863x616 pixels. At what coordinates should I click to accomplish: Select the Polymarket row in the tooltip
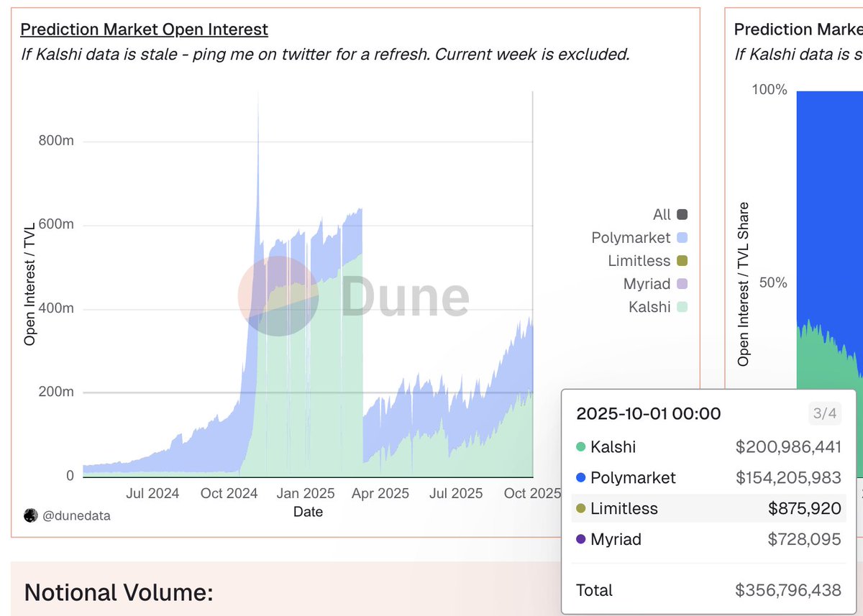708,478
